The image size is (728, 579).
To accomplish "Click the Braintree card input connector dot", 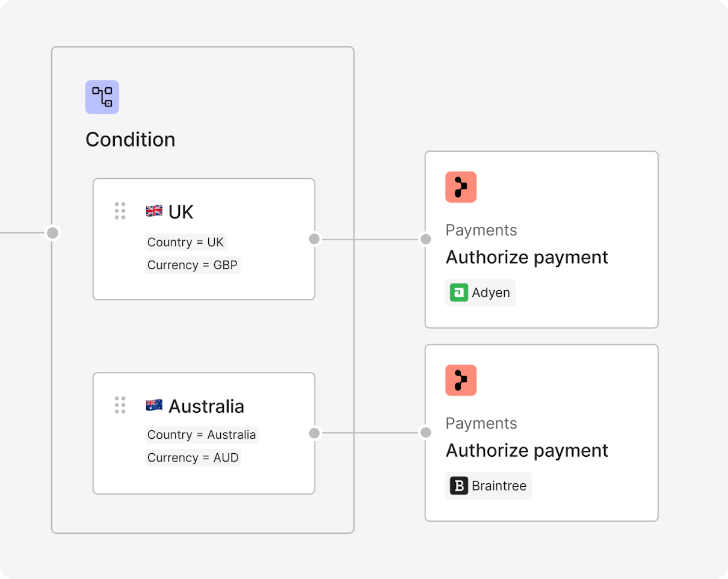I will (426, 433).
